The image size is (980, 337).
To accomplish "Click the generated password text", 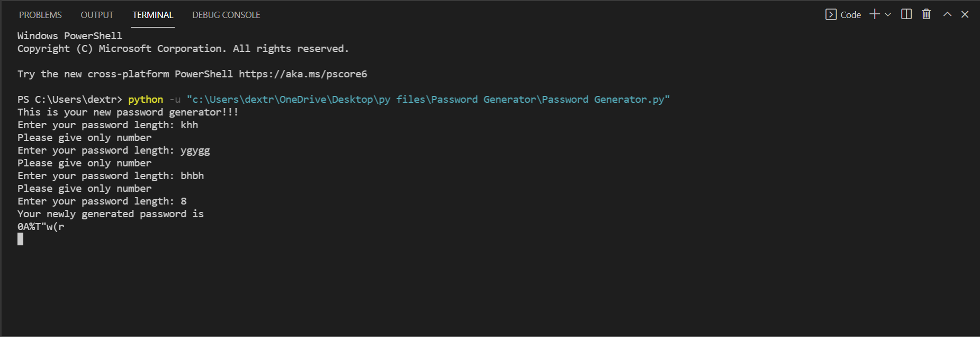I will (x=40, y=226).
